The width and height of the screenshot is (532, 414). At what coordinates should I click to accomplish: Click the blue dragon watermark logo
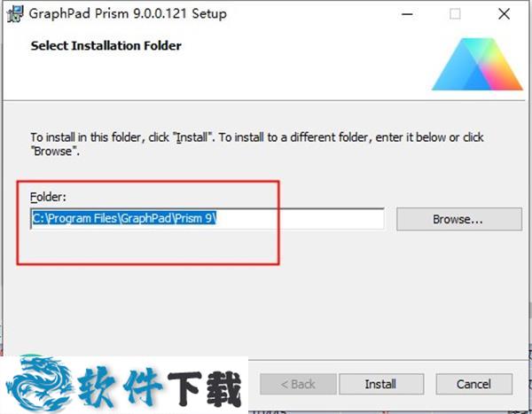click(38, 383)
